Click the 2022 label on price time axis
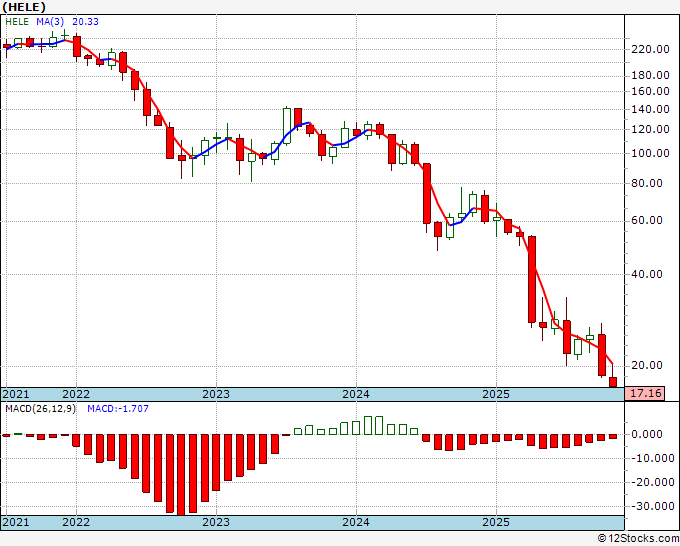680x546 pixels. tap(76, 394)
